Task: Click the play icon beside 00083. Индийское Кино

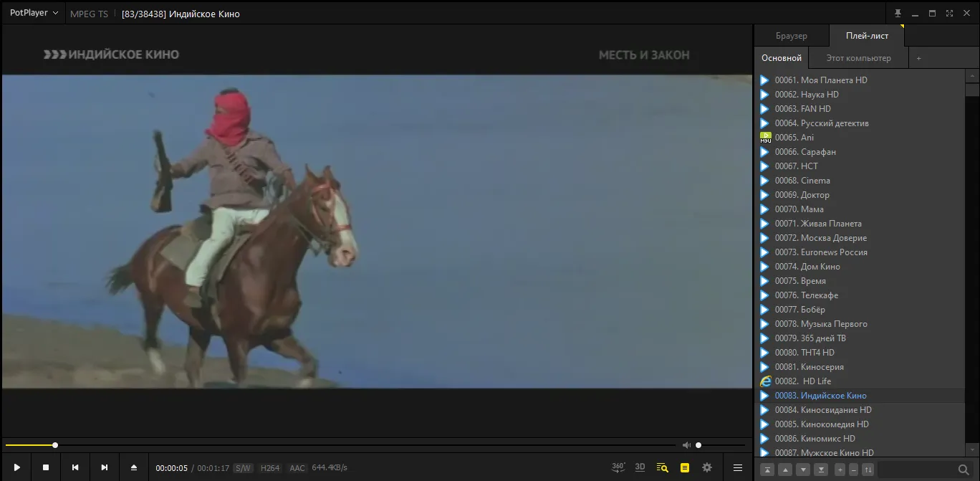Action: pos(765,396)
